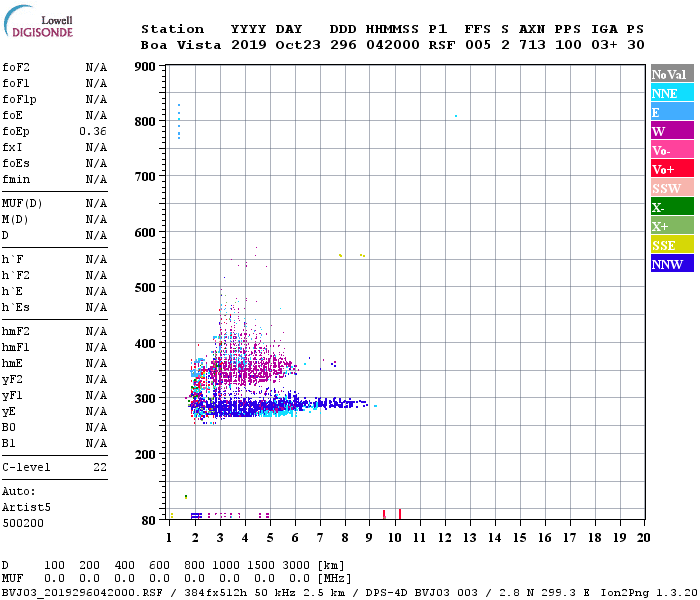This screenshot has width=700, height=600.
Task: Select the Vo+ red legend swatch
Action: click(672, 169)
